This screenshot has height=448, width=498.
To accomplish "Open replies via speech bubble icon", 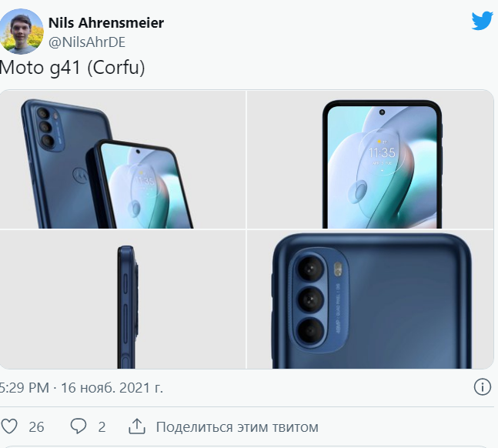I will coord(79,426).
